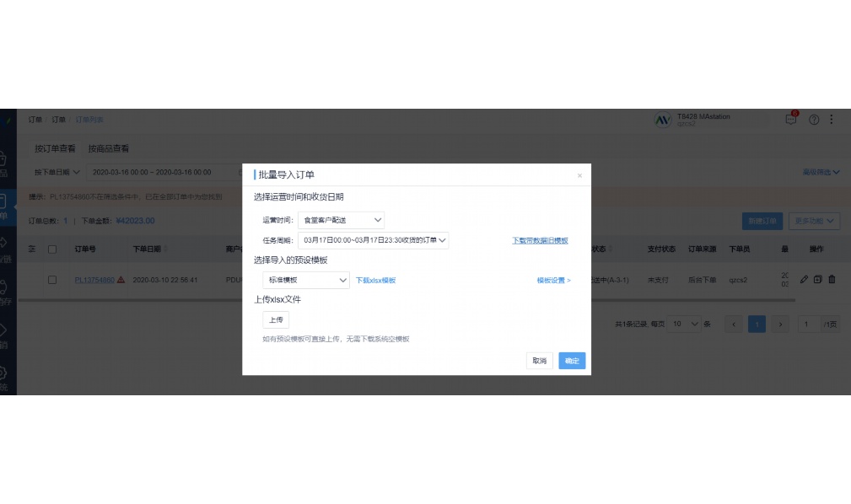Check the checkbox for order PL13754860

pyautogui.click(x=51, y=280)
